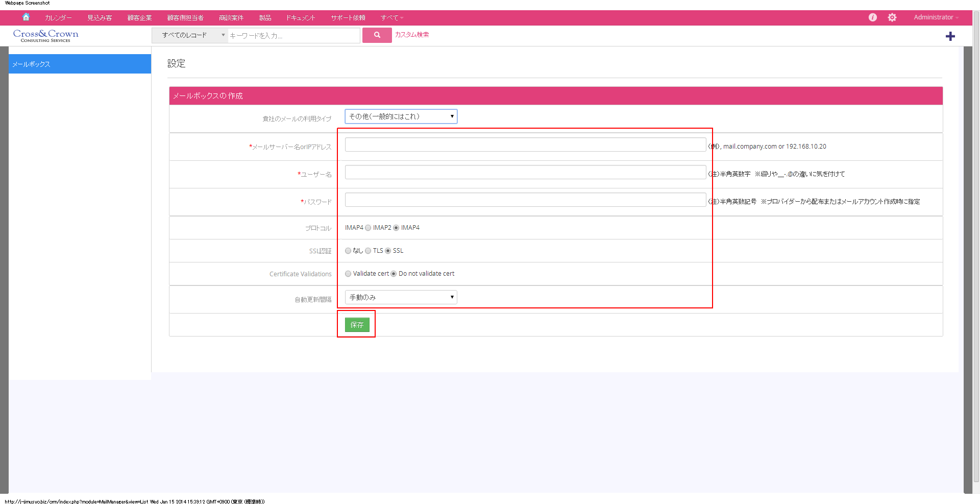This screenshot has width=980, height=504.
Task: Open the カレンダー menu item
Action: click(58, 18)
